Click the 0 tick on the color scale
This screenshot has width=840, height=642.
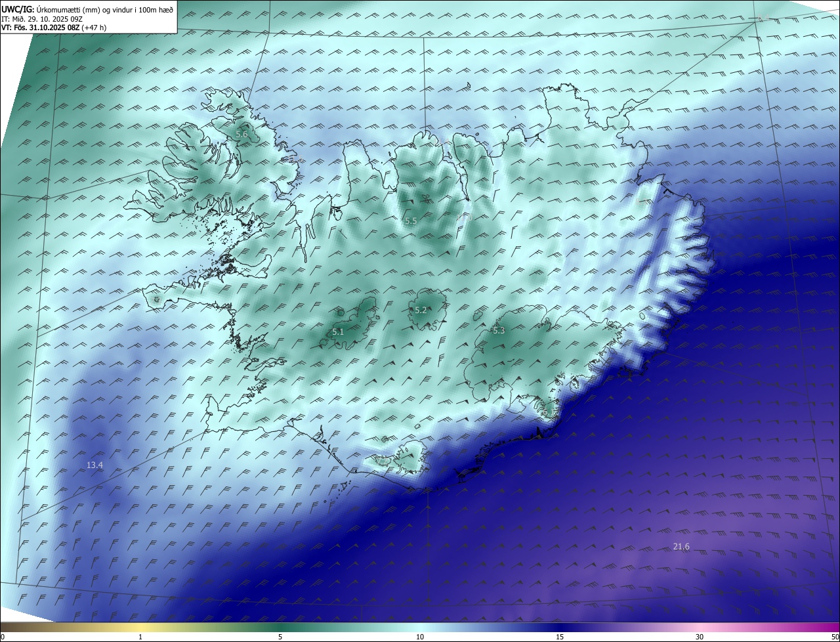tap(3, 637)
